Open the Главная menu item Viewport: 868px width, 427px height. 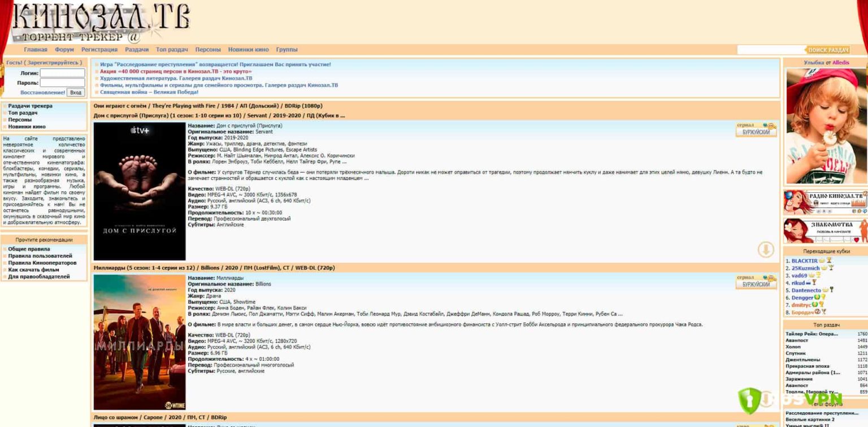pyautogui.click(x=36, y=50)
